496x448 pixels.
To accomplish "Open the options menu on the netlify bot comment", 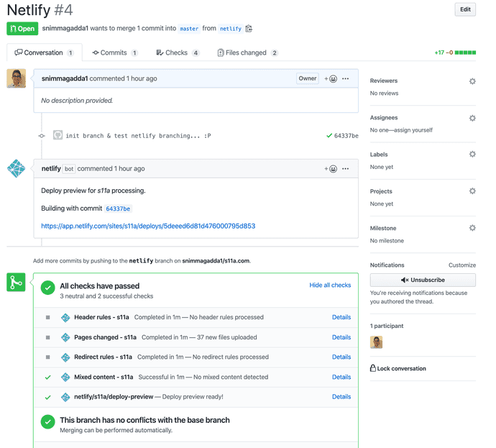I will [346, 169].
